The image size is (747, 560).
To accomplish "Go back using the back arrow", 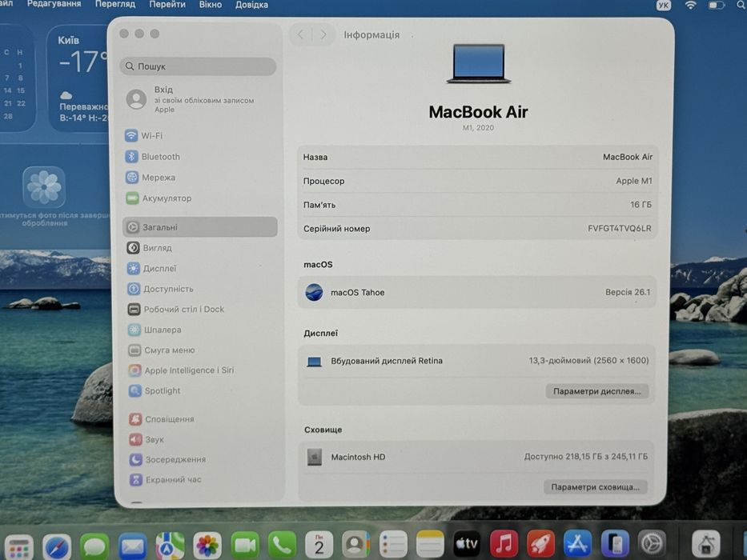I will 300,34.
